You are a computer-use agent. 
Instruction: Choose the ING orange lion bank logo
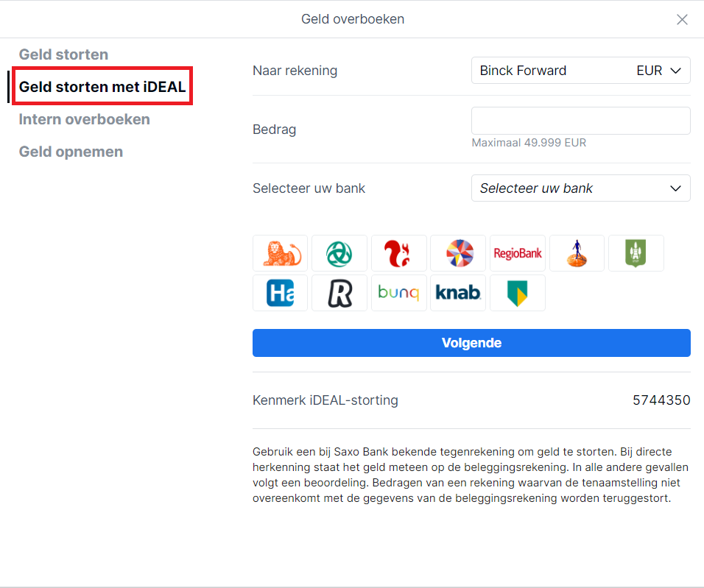click(280, 253)
